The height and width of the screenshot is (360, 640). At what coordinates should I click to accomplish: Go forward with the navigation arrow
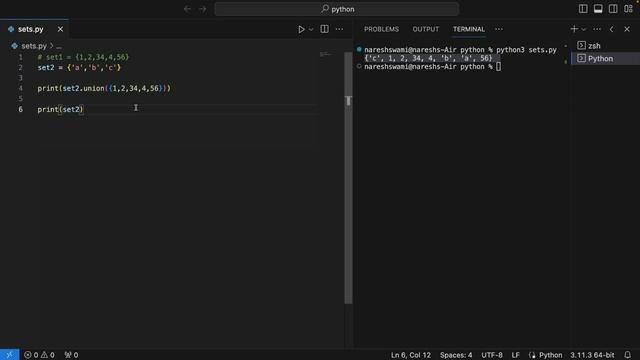[x=202, y=9]
